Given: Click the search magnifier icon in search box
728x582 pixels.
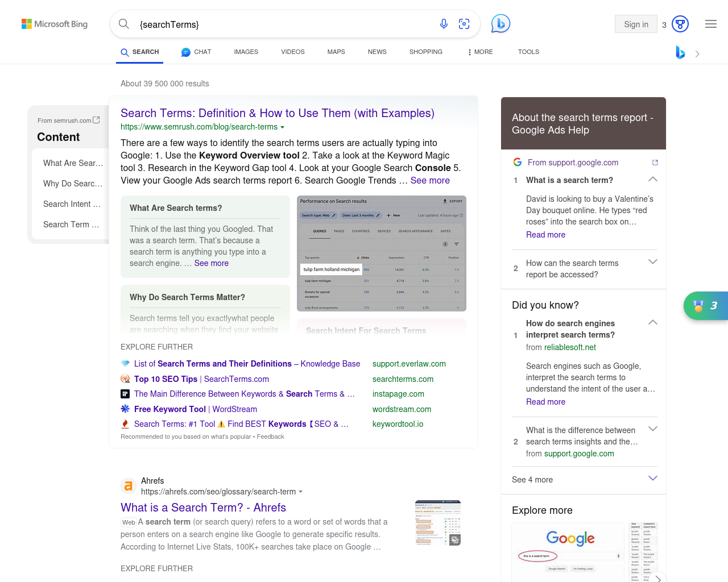Looking at the screenshot, I should coord(123,24).
